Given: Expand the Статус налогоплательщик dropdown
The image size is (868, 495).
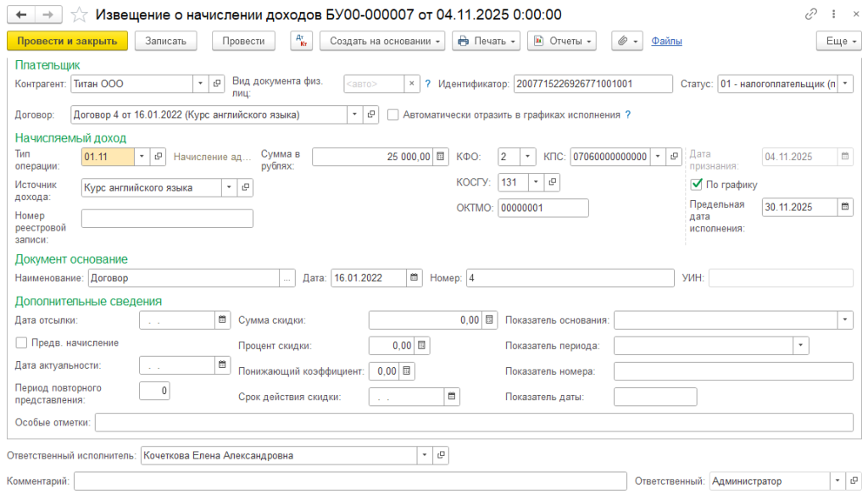Looking at the screenshot, I should tap(846, 84).
